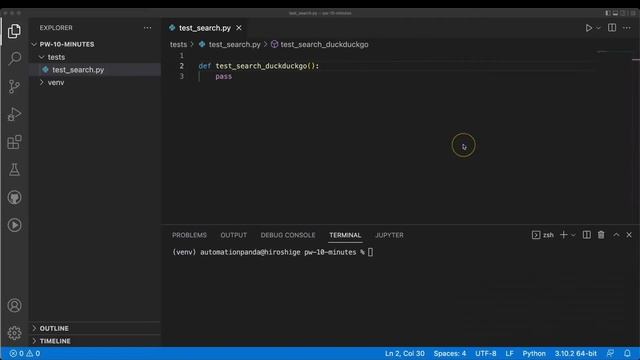640x360 pixels.
Task: Close the test_search.py editor tab
Action: click(239, 28)
